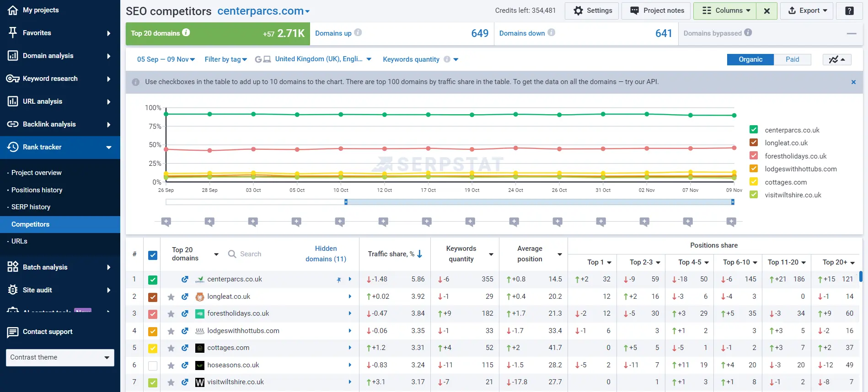Open the centerparcs.com project dropdown
Image resolution: width=868 pixels, height=392 pixels.
pyautogui.click(x=263, y=11)
